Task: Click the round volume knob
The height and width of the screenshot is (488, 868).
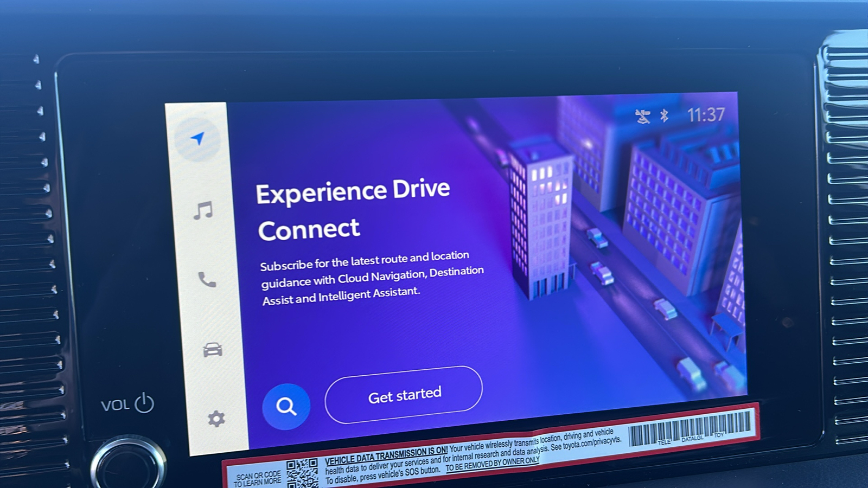Action: pyautogui.click(x=128, y=466)
